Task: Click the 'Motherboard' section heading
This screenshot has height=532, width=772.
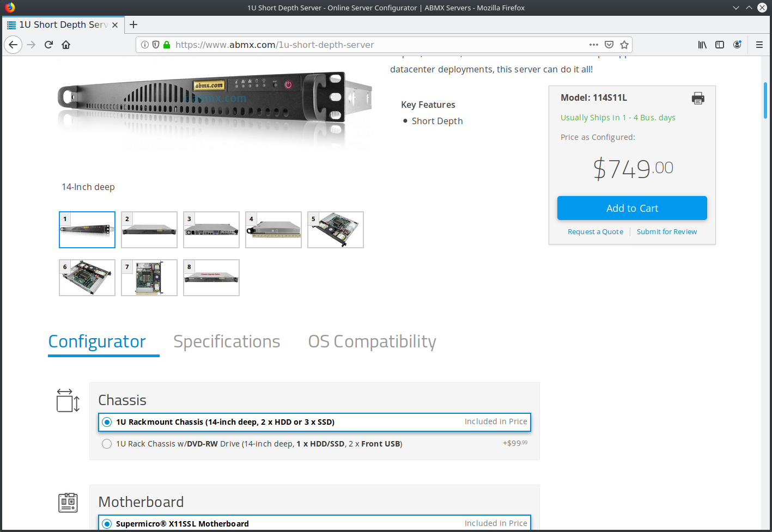Action: pos(141,502)
